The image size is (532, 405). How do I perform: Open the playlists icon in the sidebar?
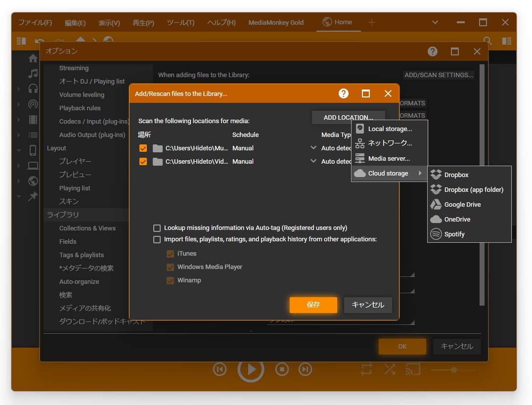coord(33,135)
